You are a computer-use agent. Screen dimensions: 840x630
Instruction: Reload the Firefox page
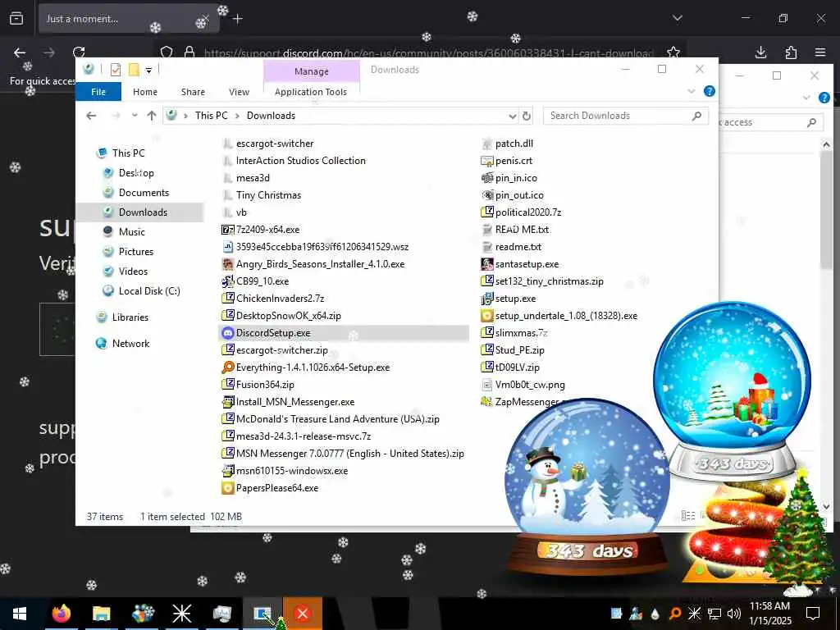[x=79, y=52]
